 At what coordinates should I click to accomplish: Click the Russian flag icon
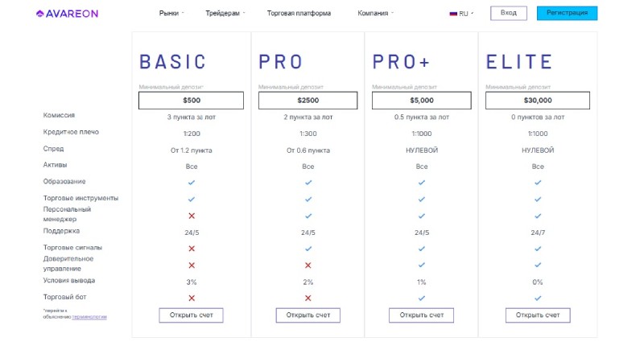453,14
